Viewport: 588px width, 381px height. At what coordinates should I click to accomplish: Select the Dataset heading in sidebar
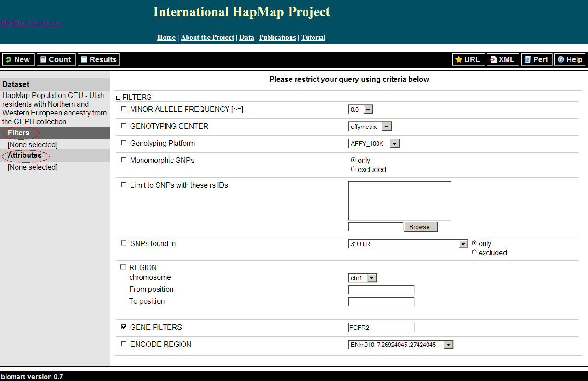(x=16, y=84)
